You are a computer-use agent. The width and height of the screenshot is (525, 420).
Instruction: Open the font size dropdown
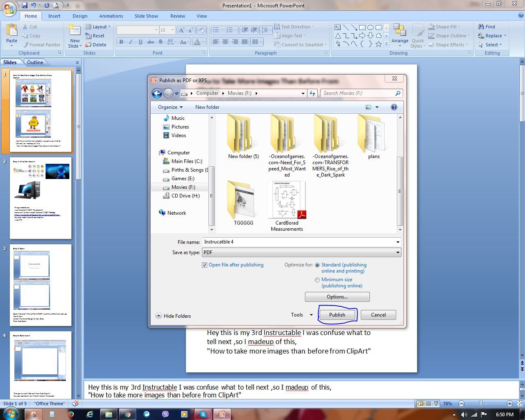click(x=172, y=30)
